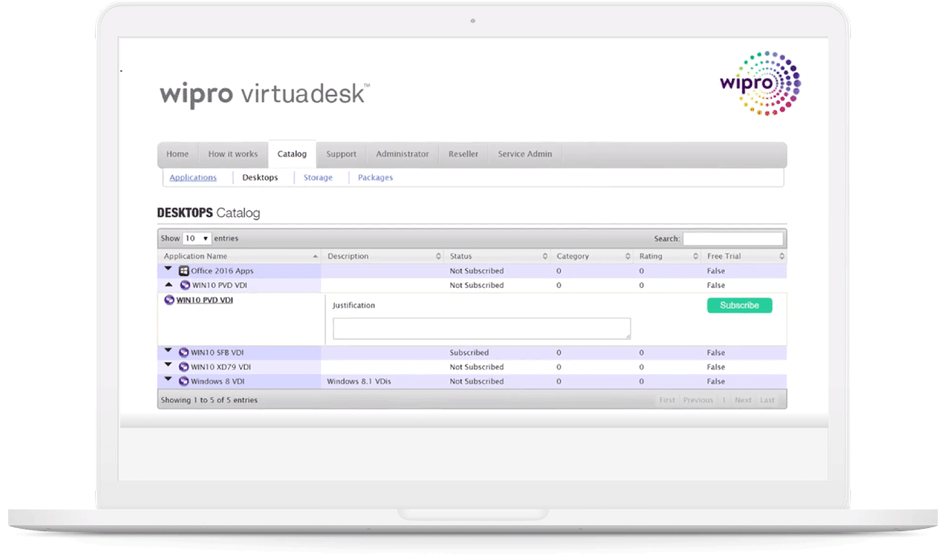
Task: Collapse the WIN10 PVD VDI row
Action: click(168, 285)
